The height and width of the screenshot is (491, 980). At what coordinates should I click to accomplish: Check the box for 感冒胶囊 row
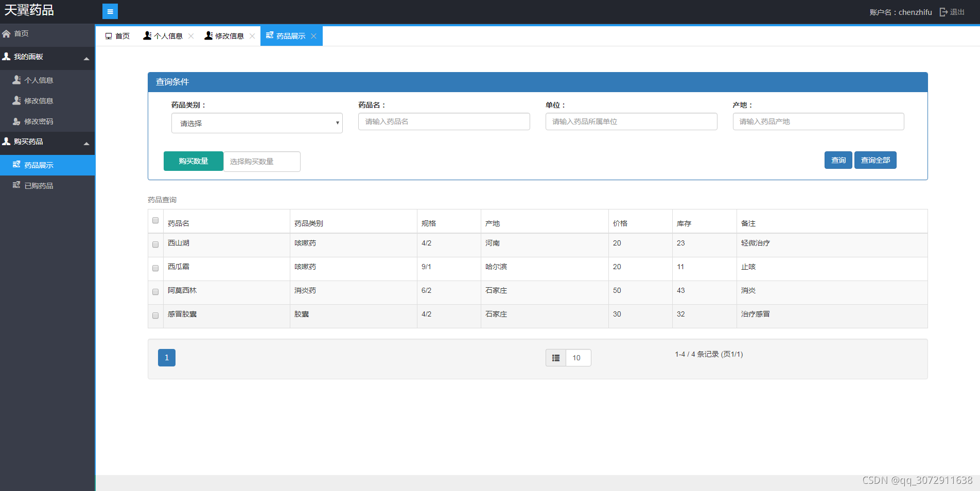coord(155,315)
